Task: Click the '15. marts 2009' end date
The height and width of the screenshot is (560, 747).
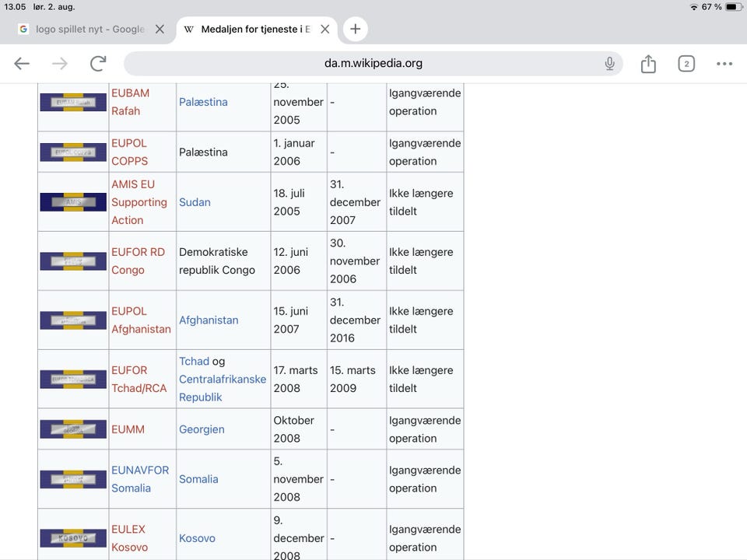Action: pos(352,379)
